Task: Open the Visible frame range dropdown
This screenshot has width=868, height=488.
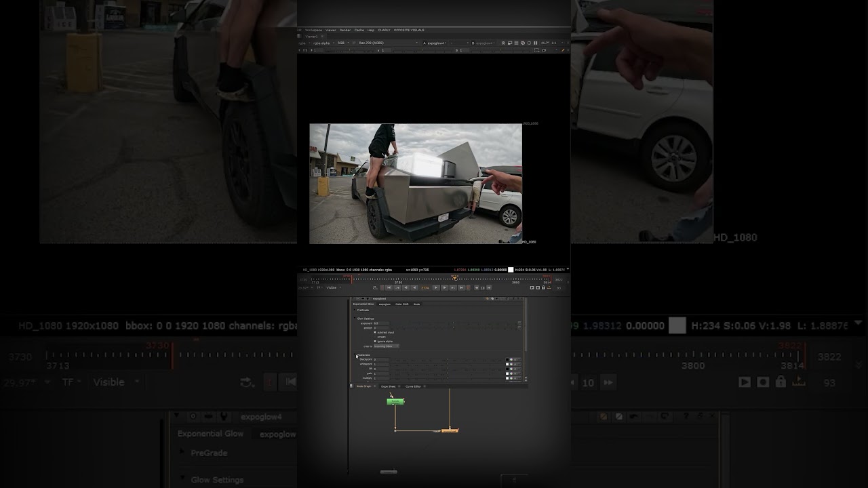Action: pyautogui.click(x=333, y=287)
